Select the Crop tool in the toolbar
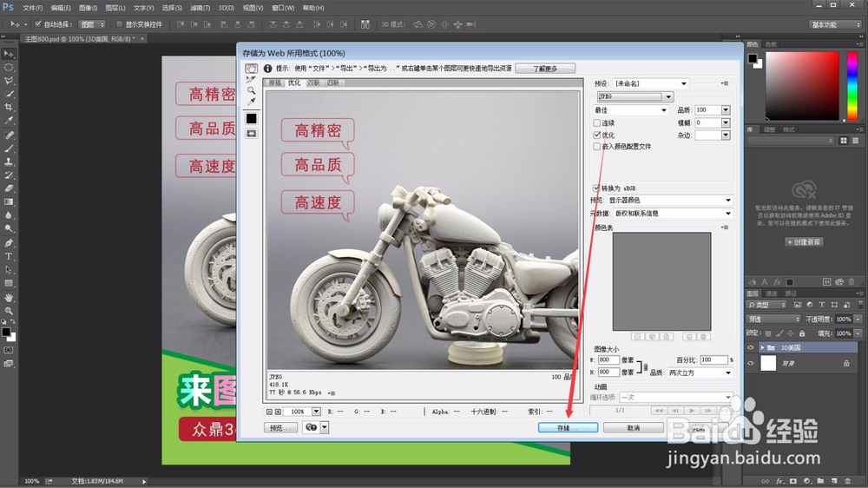Screen dimensions: 868x488 (9, 107)
